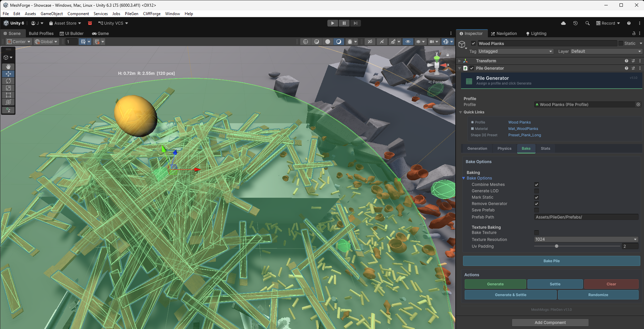
Task: Activate the Rect transform tool
Action: tap(8, 95)
